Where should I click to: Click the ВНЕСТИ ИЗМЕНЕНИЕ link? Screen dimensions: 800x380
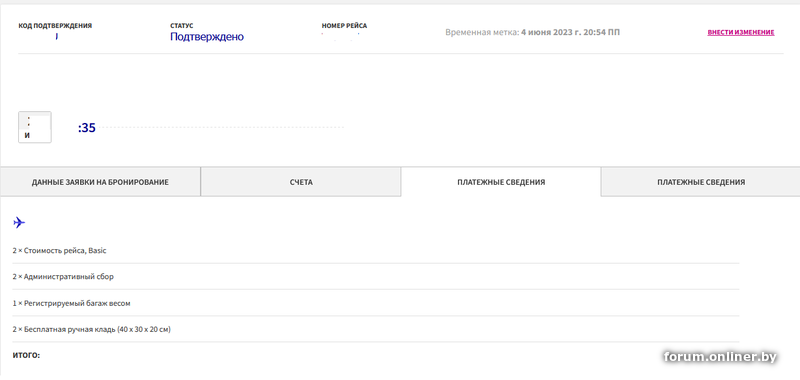tap(740, 32)
